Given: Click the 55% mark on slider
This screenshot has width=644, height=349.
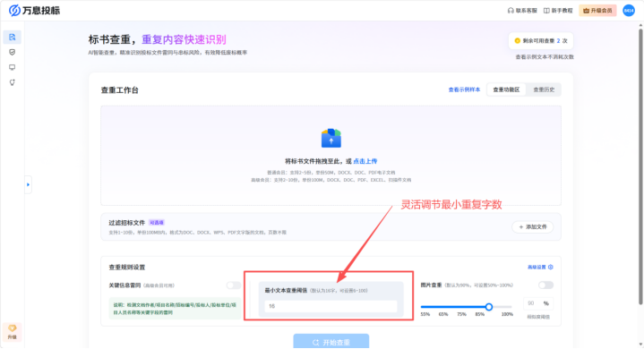Looking at the screenshot, I should click(425, 314).
